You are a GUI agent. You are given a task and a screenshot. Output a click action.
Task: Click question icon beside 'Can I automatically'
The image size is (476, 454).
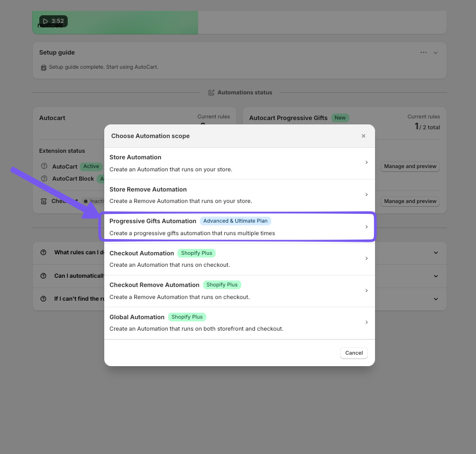coord(44,276)
